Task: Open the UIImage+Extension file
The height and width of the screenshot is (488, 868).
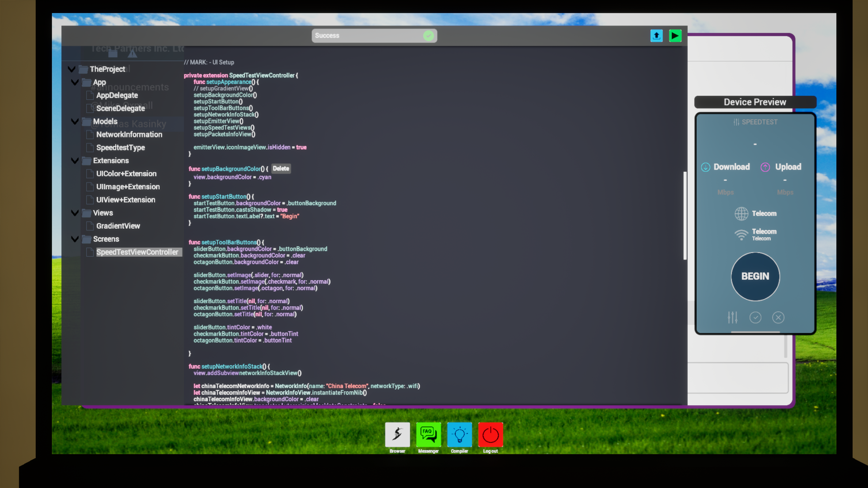Action: coord(128,187)
